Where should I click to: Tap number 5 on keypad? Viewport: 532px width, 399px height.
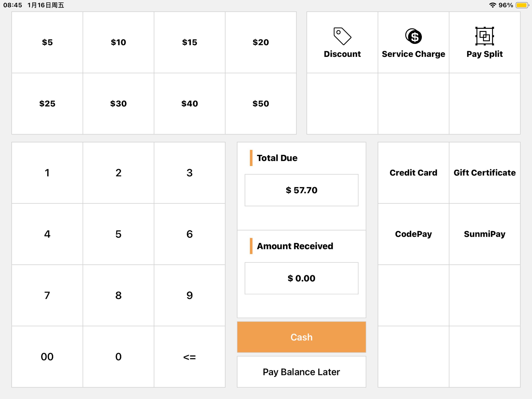coord(118,234)
